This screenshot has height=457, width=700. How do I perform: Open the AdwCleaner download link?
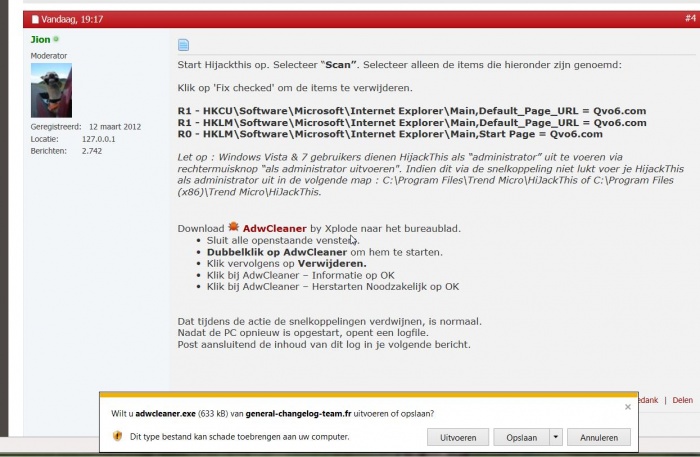(275, 228)
